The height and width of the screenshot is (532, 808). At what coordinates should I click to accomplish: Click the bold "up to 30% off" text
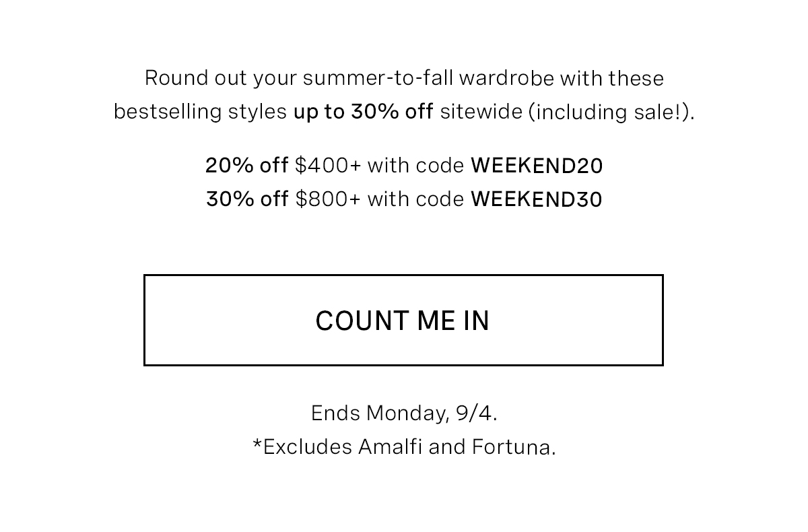[363, 112]
